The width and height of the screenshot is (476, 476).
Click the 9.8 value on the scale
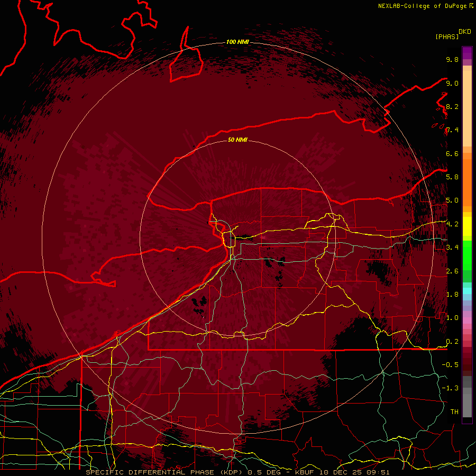tap(452, 59)
